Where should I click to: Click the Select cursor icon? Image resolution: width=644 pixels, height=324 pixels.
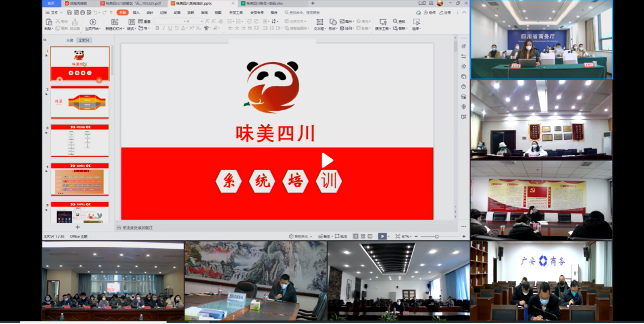pos(416,22)
